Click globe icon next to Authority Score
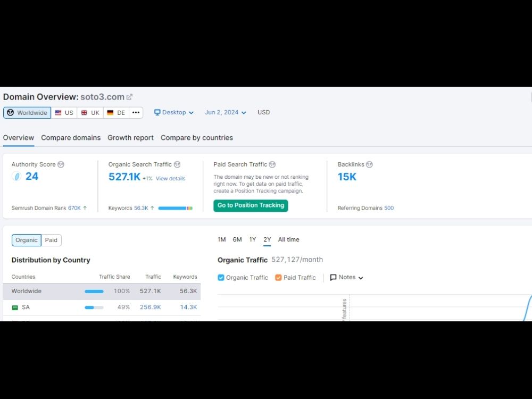The width and height of the screenshot is (532, 399). (61, 164)
